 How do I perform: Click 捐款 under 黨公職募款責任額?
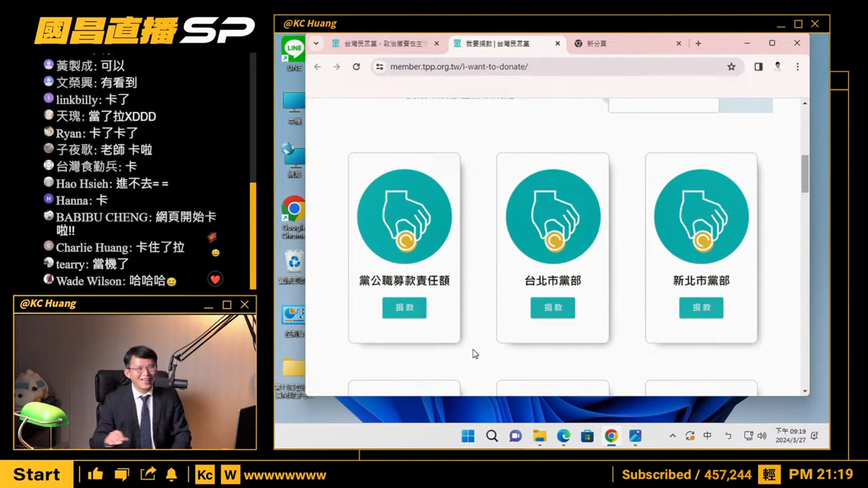pos(404,308)
